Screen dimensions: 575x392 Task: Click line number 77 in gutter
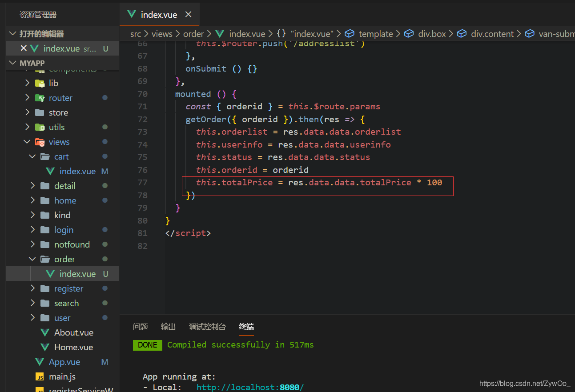[x=143, y=183]
